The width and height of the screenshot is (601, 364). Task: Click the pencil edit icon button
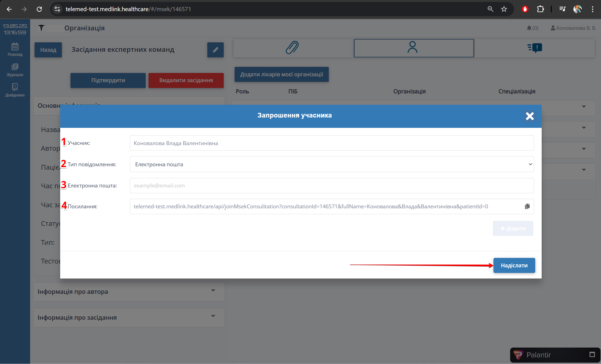click(x=215, y=50)
